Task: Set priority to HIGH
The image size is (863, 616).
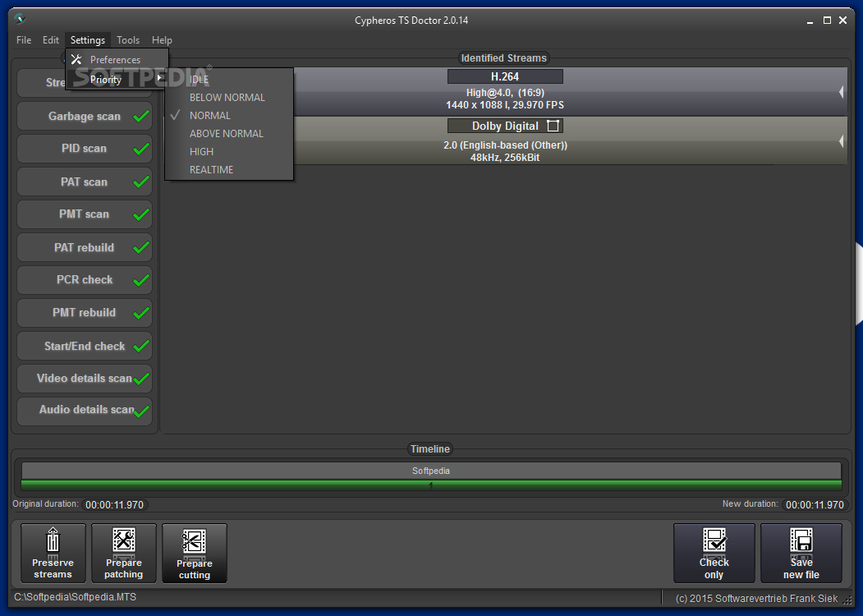Action: pos(229,151)
